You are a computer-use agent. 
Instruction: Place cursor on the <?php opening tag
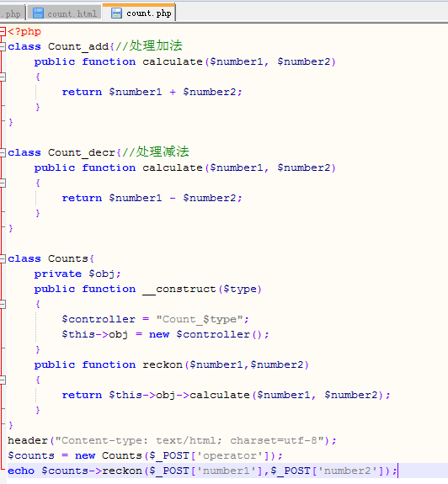pyautogui.click(x=24, y=31)
